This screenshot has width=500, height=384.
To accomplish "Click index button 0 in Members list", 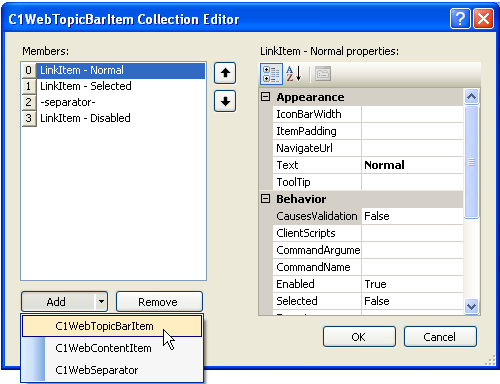I will point(29,70).
